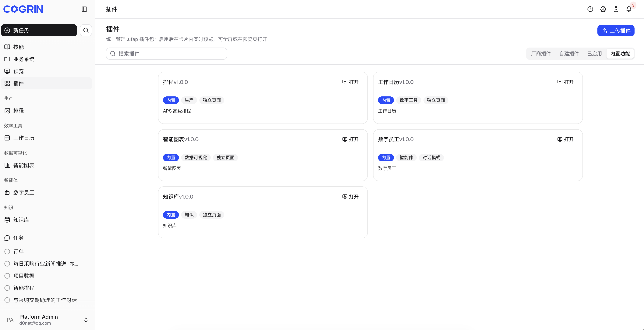644x330 pixels.
Task: Click the 效率工具 tag on 工作日历 card
Action: point(409,100)
